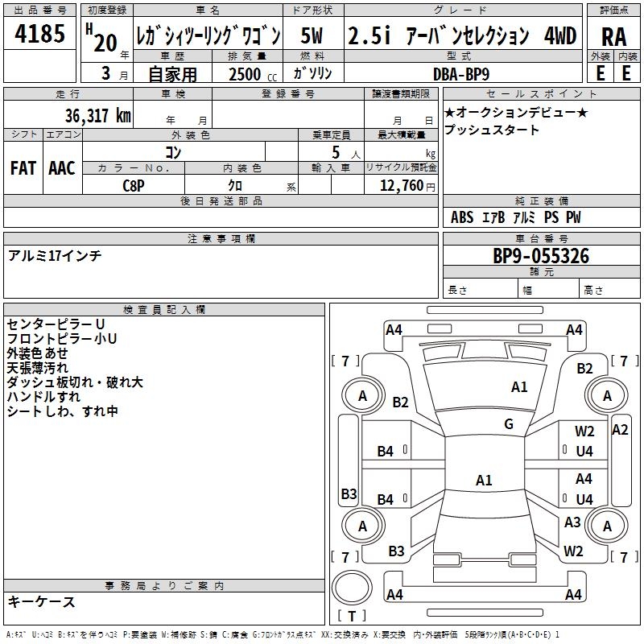Click the "E" grade under 外装
Screen dimensions: 644x644
pyautogui.click(x=600, y=73)
